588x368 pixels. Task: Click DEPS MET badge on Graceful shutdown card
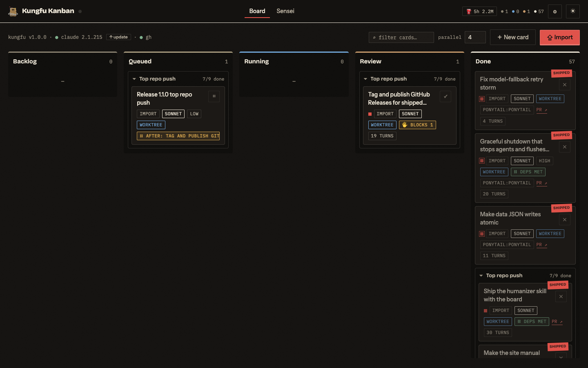pos(528,172)
